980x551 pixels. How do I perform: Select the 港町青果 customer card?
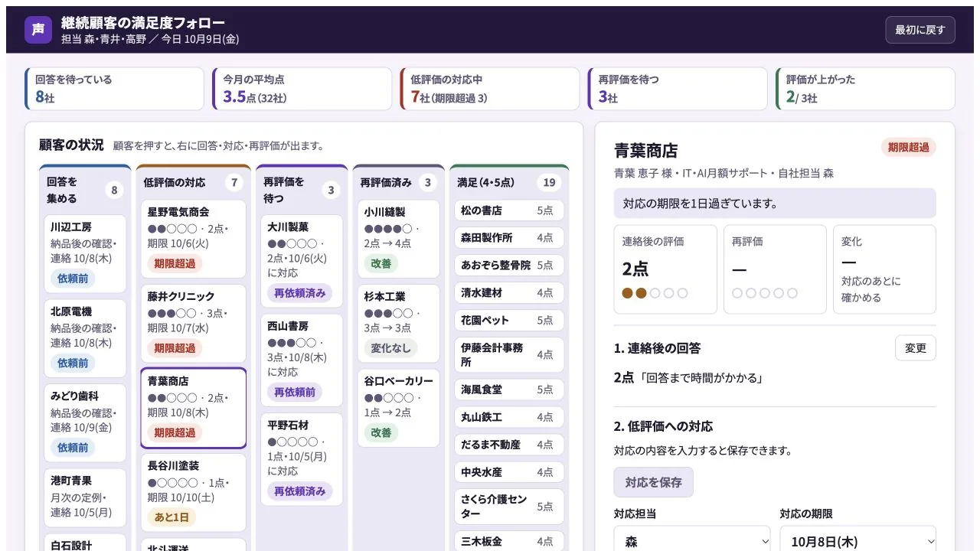point(85,498)
